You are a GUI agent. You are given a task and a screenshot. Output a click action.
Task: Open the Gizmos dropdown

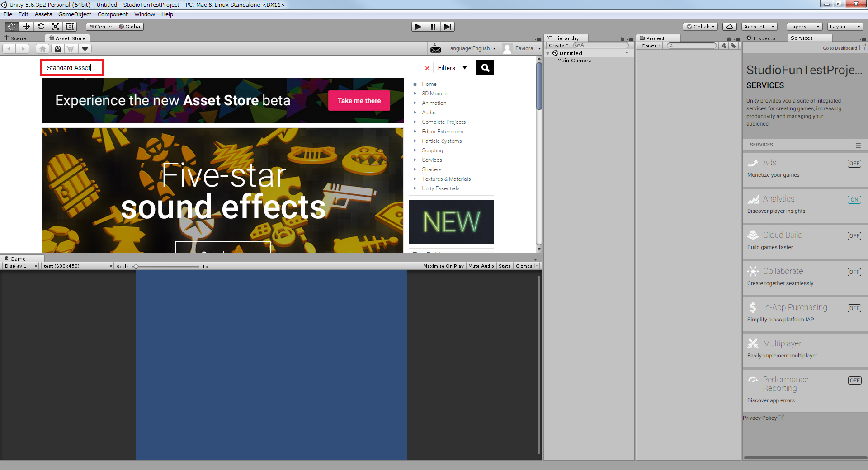click(x=527, y=266)
